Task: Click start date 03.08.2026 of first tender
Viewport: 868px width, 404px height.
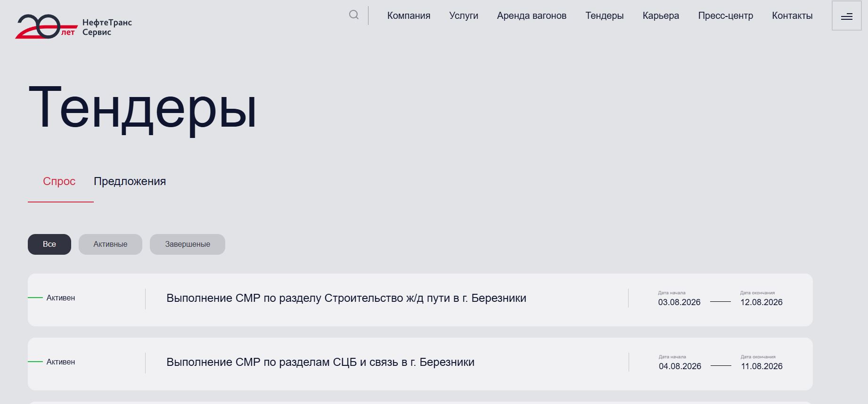Action: tap(680, 302)
